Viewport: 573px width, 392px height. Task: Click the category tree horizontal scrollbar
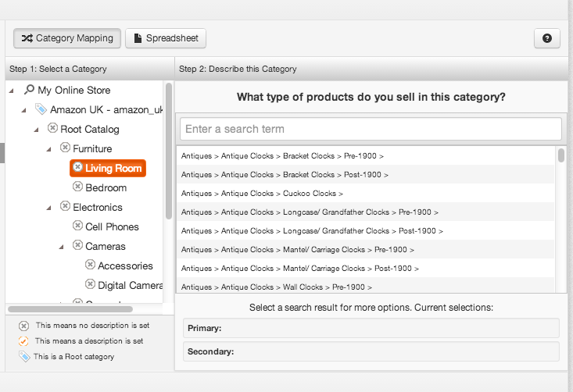(70, 309)
